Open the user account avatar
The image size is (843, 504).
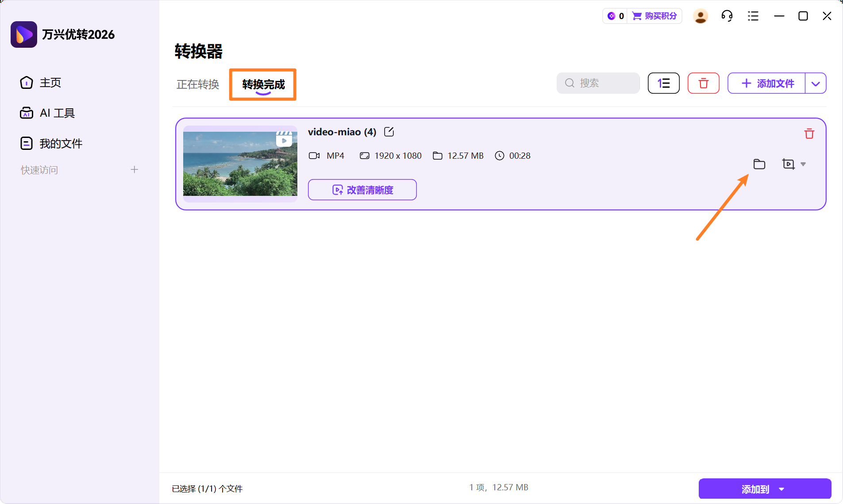(700, 15)
